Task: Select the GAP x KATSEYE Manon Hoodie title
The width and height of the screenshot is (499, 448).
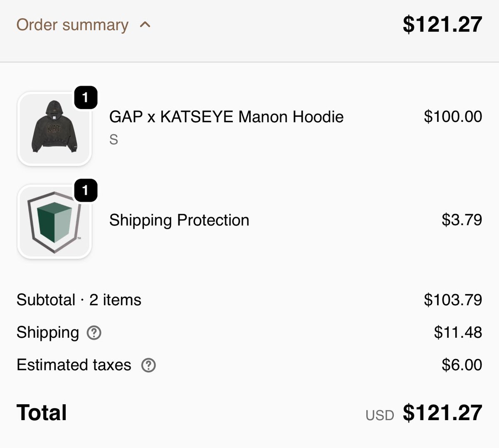Action: coord(226,117)
